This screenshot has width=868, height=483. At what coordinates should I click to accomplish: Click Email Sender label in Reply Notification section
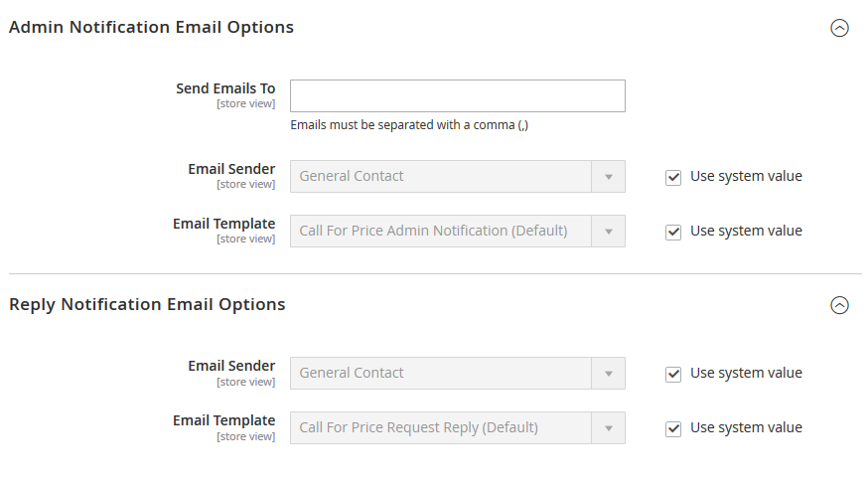(x=231, y=366)
